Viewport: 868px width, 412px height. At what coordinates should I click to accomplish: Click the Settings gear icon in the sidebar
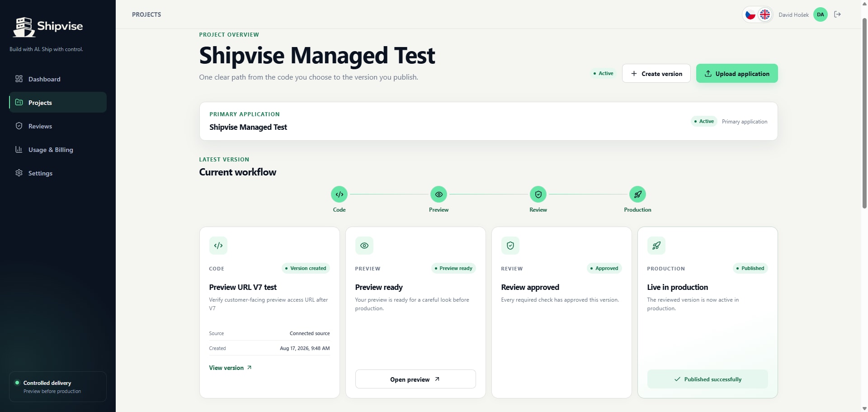point(19,173)
